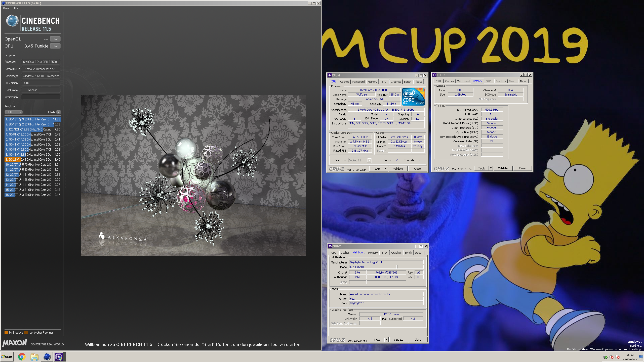Click green network tray icon
Screen dimensions: 644x362
coord(606,357)
